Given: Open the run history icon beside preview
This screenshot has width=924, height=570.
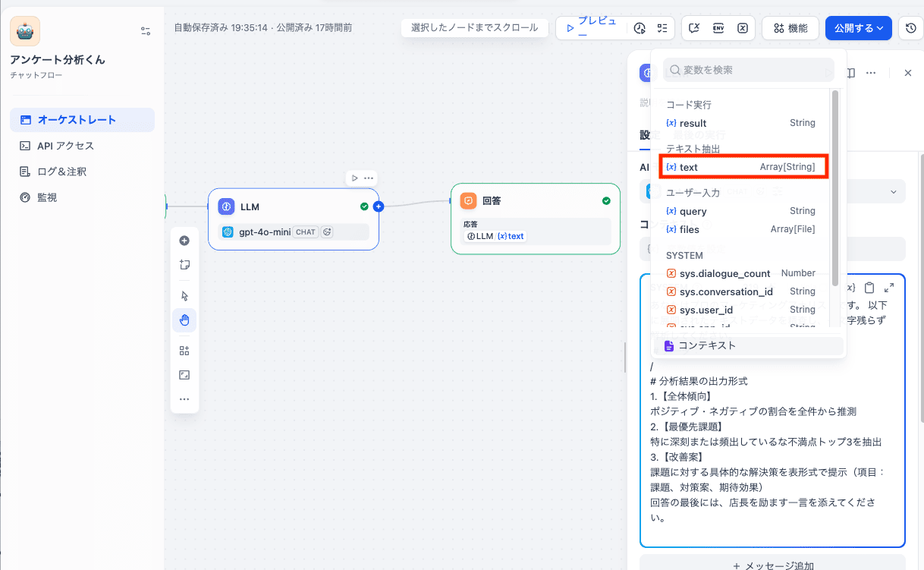Looking at the screenshot, I should tap(640, 28).
